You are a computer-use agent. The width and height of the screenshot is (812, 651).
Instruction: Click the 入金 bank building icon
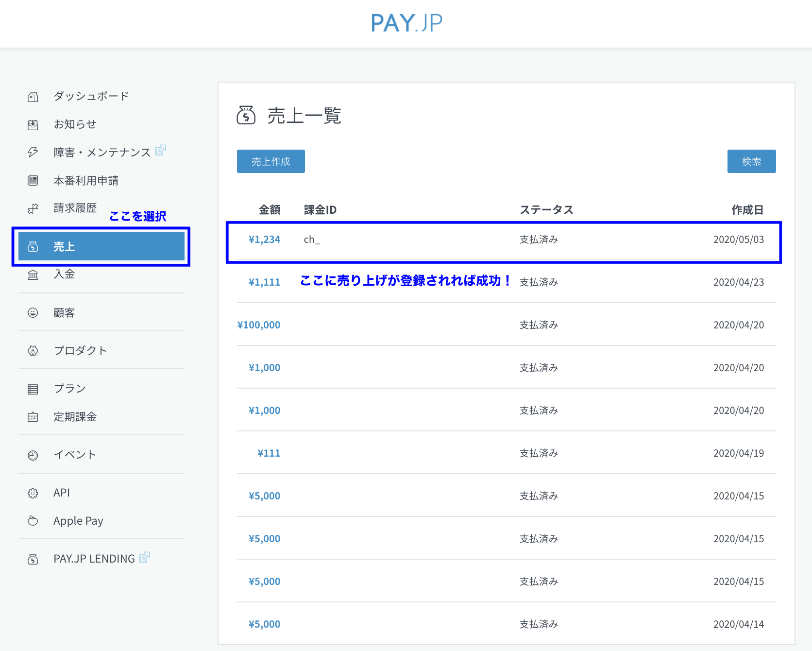[x=33, y=275]
